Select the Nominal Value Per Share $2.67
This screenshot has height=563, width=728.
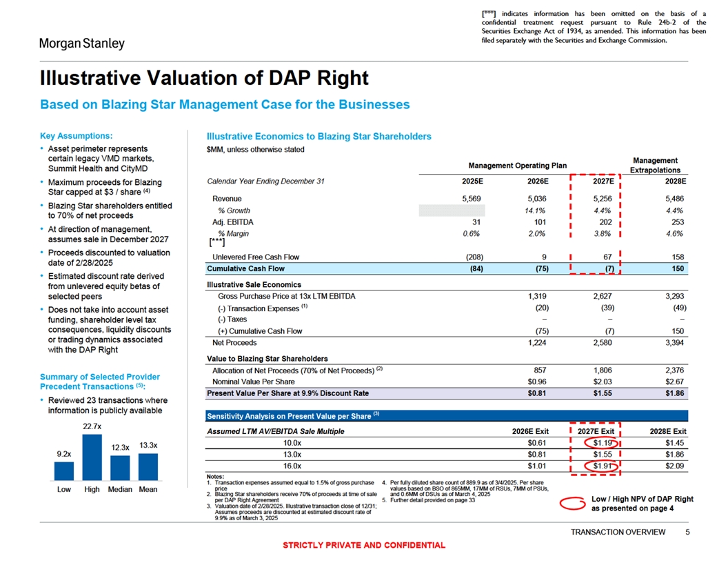tap(674, 382)
